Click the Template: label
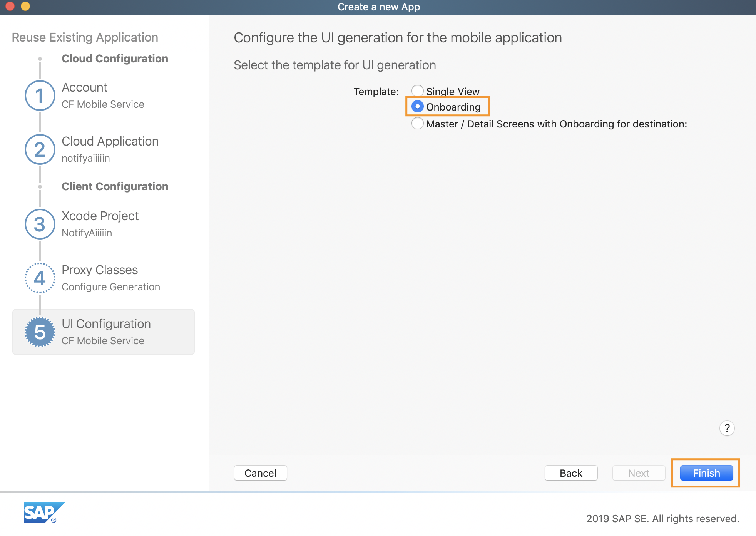The width and height of the screenshot is (756, 536). tap(376, 92)
